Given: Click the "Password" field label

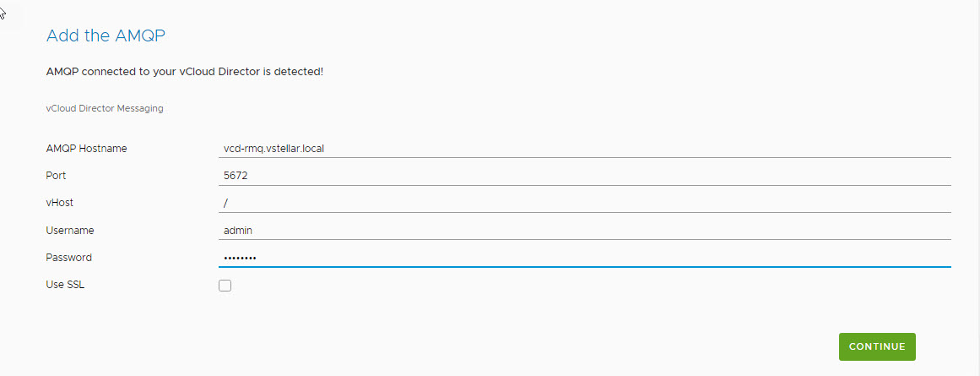Looking at the screenshot, I should coord(69,258).
